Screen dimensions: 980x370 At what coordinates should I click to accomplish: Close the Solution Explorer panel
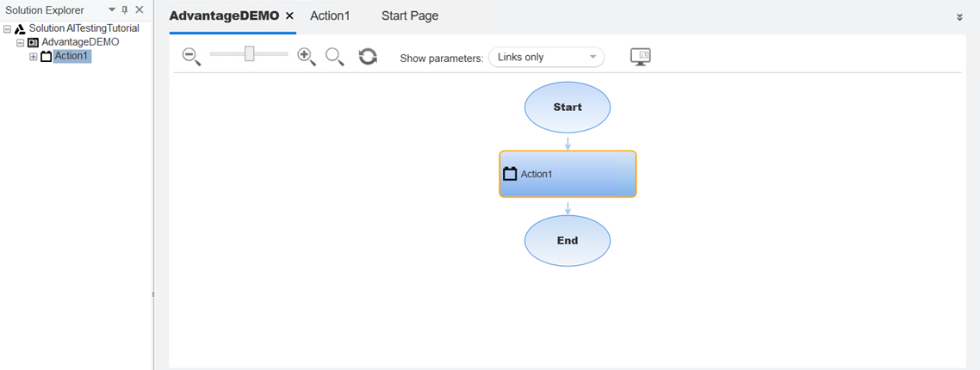pos(140,10)
